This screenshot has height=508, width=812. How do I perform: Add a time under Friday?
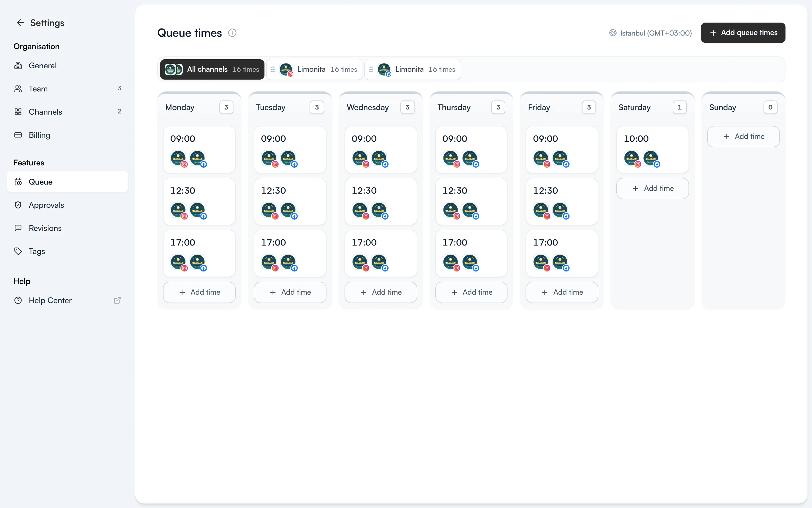point(562,292)
